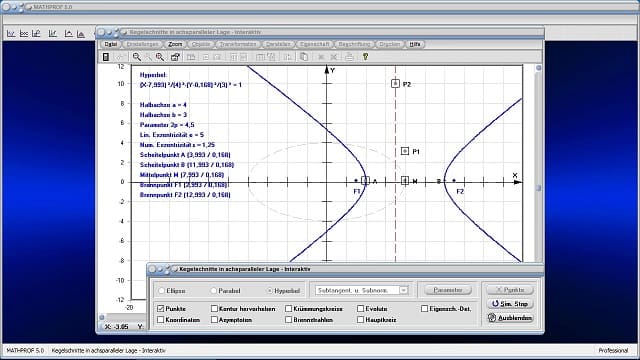This screenshot has width=640, height=360.
Task: Click the top end of the plot's vertical scrollbar
Action: (538, 68)
